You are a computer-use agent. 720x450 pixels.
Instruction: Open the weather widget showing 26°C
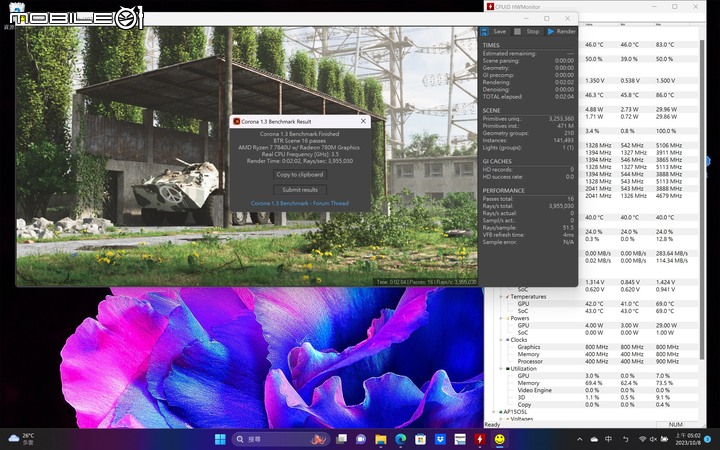(22, 439)
